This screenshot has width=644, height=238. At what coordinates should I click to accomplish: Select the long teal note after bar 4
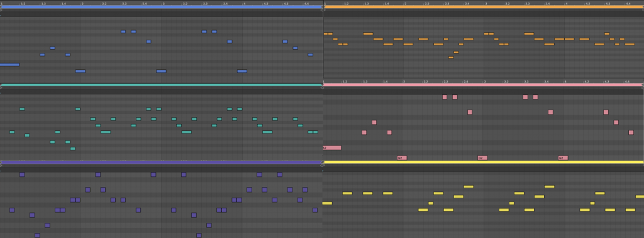pyautogui.click(x=267, y=132)
